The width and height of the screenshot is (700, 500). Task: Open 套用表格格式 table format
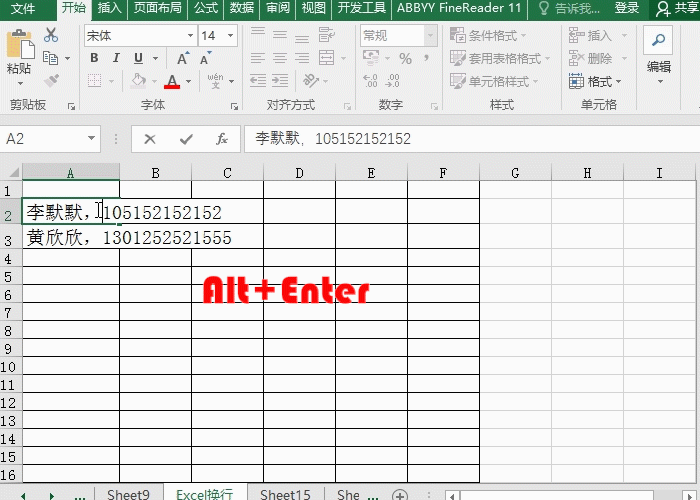tap(500, 58)
